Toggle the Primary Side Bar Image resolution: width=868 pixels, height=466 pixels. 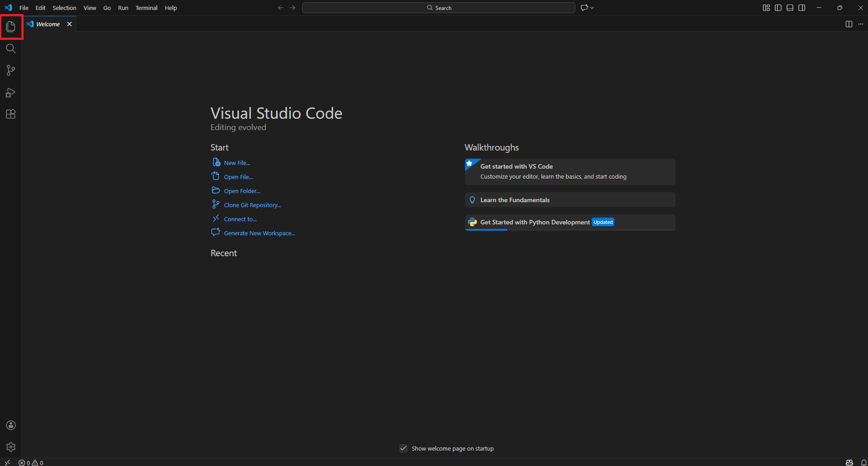tap(778, 8)
